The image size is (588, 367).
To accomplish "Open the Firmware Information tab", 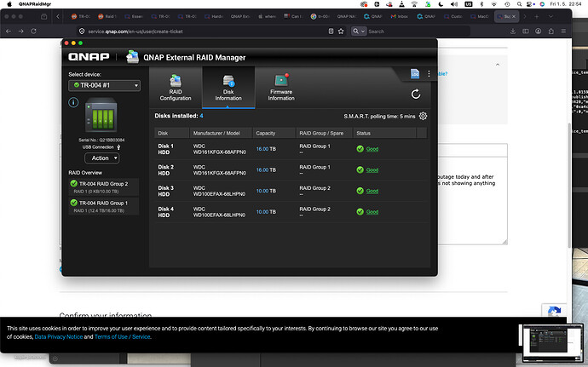I will click(281, 88).
